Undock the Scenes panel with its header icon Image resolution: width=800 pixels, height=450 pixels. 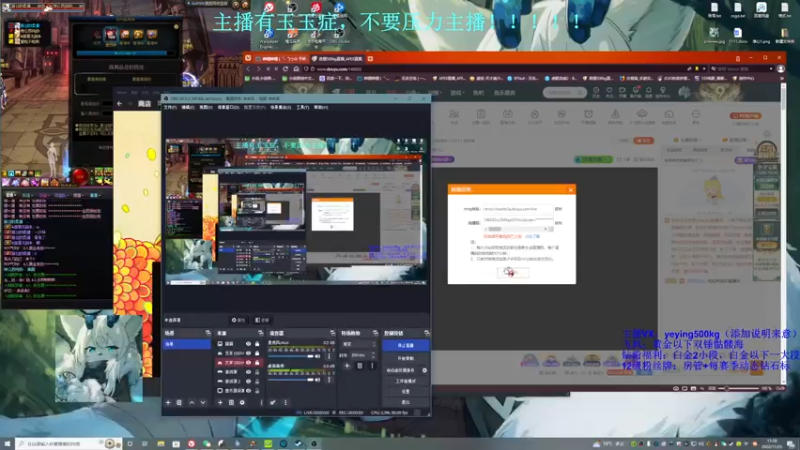click(208, 333)
